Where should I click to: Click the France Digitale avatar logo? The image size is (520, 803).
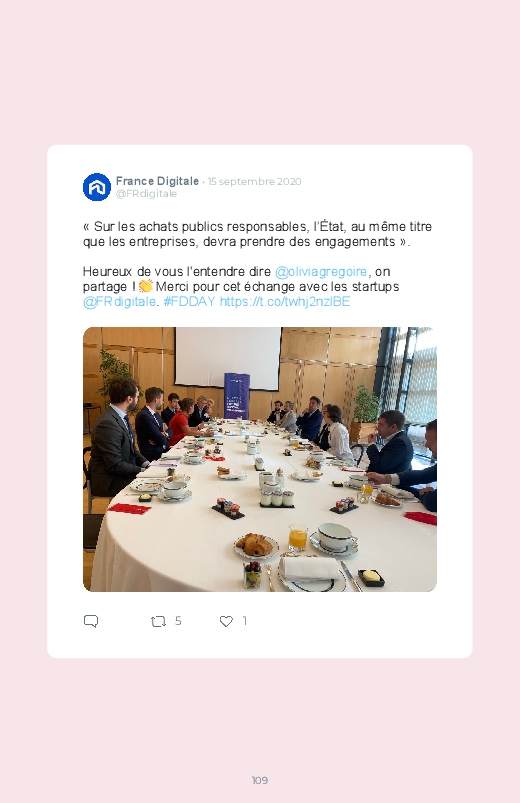pyautogui.click(x=97, y=187)
